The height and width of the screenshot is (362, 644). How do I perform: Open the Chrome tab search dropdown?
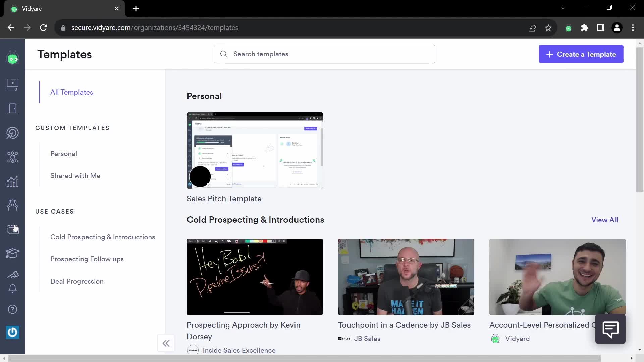coord(563,7)
